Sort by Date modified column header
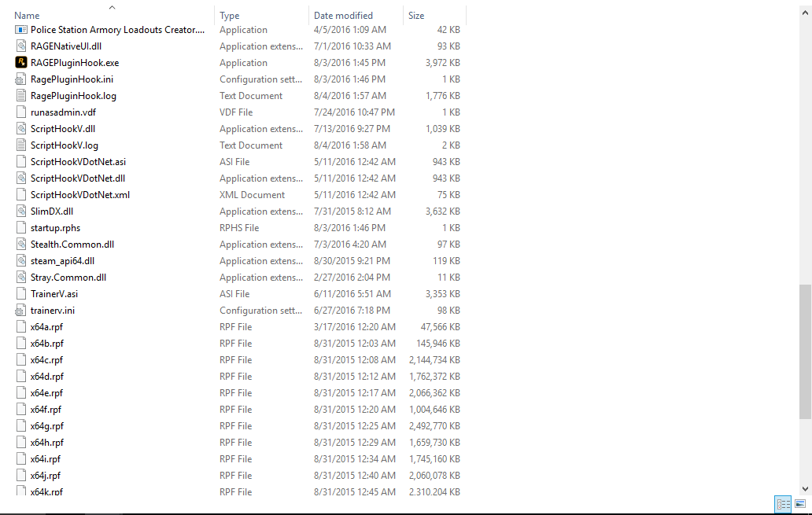The height and width of the screenshot is (515, 812). point(343,16)
